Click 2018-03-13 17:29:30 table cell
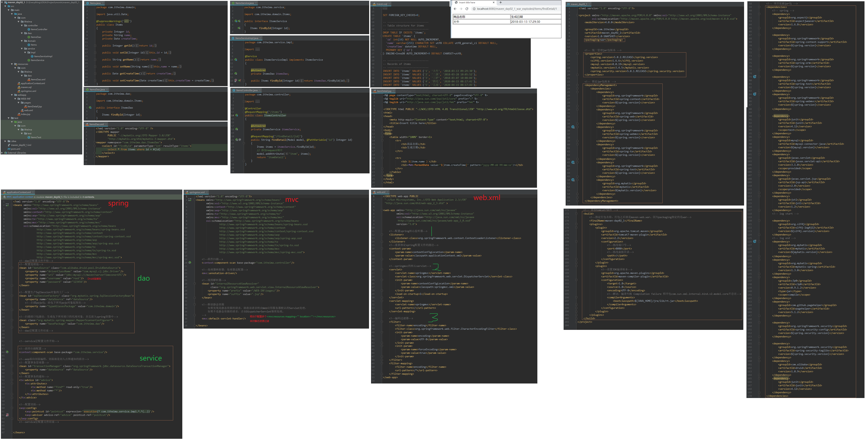Screen dimensions: 868x443 click(x=536, y=21)
